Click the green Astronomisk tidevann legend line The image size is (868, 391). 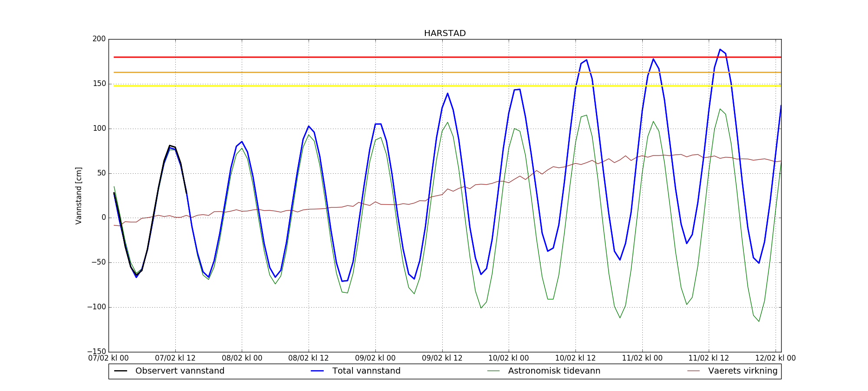click(493, 371)
